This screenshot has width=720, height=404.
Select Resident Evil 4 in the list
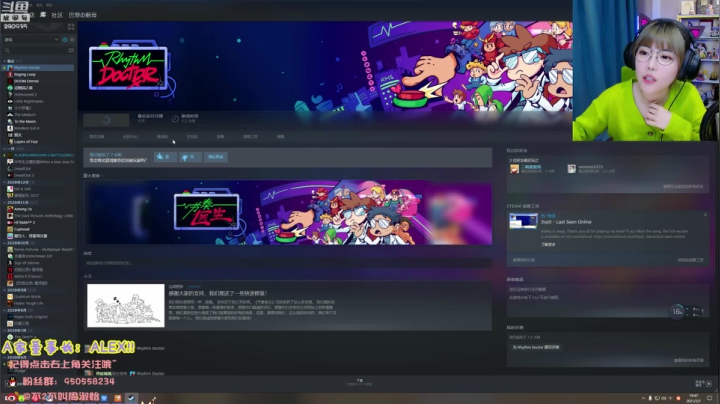27,128
